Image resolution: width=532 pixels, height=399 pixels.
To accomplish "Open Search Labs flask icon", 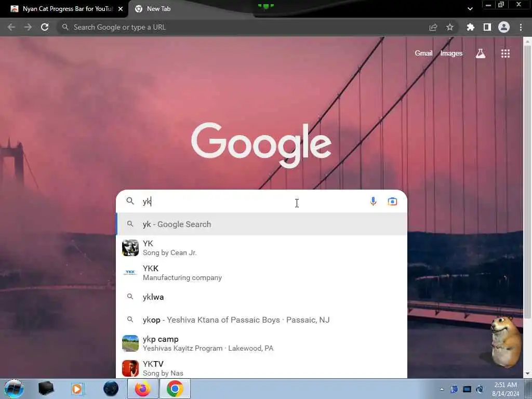I will (481, 54).
